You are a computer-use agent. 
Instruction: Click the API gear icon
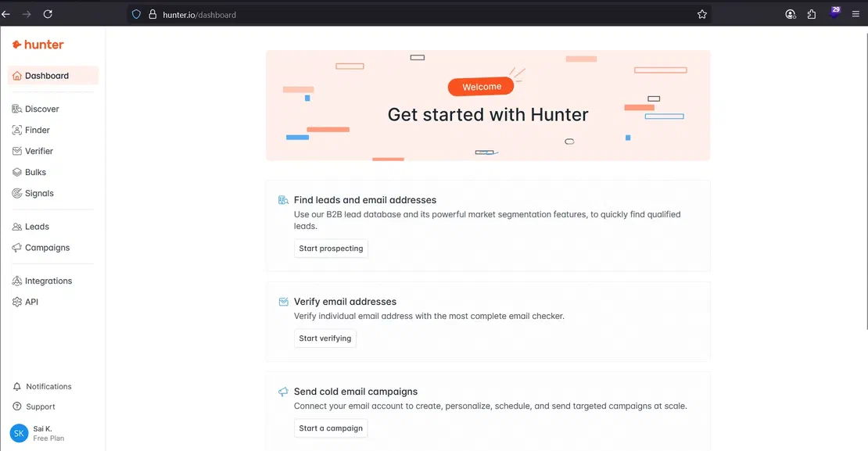point(17,302)
